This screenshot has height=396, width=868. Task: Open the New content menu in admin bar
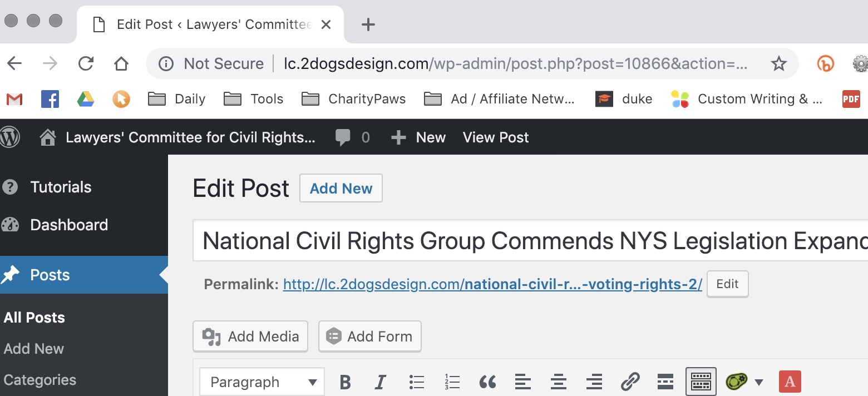pyautogui.click(x=419, y=137)
